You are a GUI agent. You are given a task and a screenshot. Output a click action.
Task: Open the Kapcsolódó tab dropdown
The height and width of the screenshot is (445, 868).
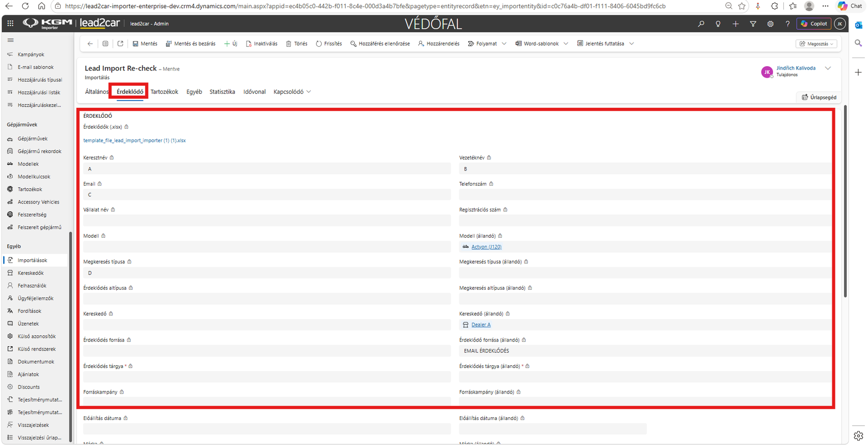coord(292,92)
